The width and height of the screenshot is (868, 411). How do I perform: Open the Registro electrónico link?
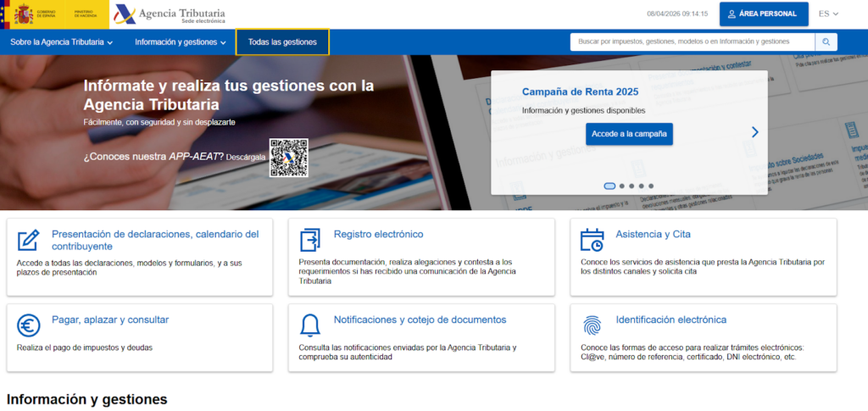[x=379, y=235]
